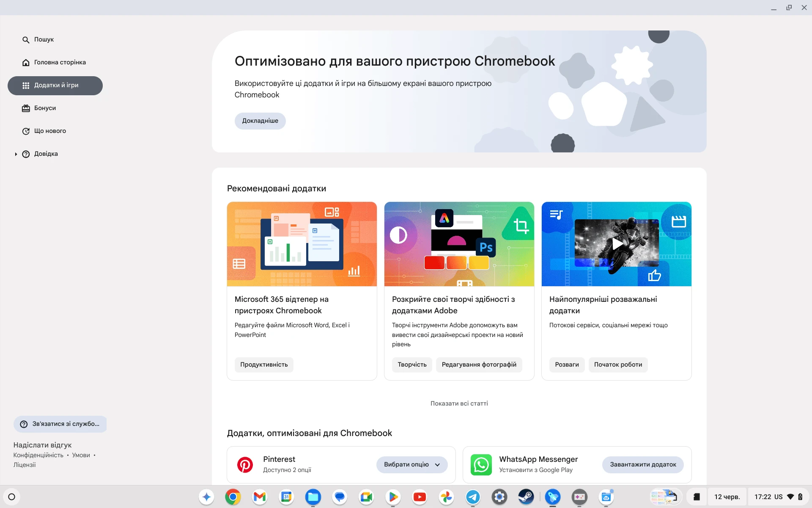
Task: Open the entertainment apps video thumbnail
Action: pos(616,244)
